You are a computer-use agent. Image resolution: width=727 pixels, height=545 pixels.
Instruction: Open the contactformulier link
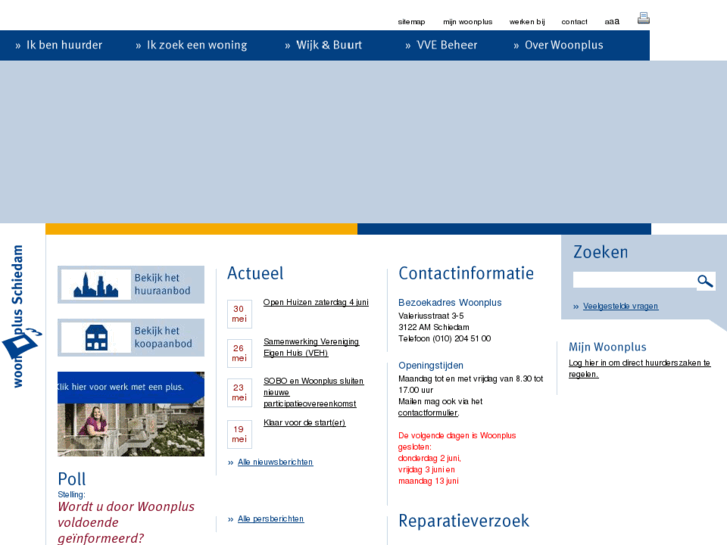[428, 413]
